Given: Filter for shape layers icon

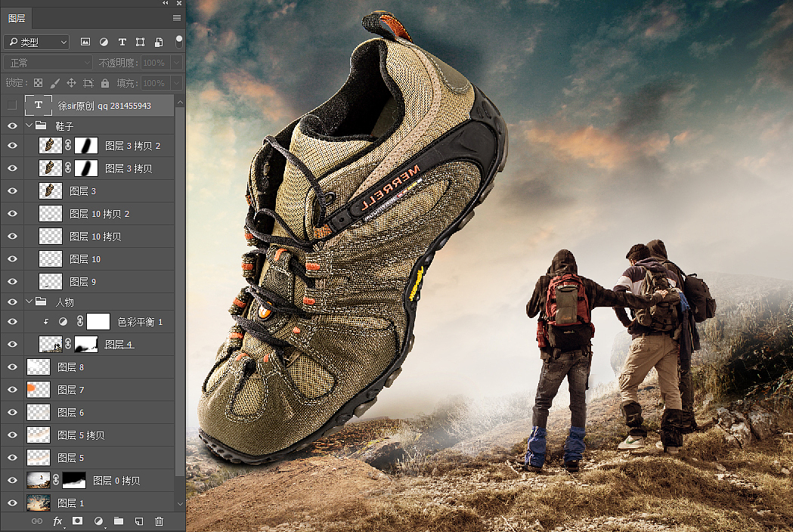Looking at the screenshot, I should coord(140,42).
